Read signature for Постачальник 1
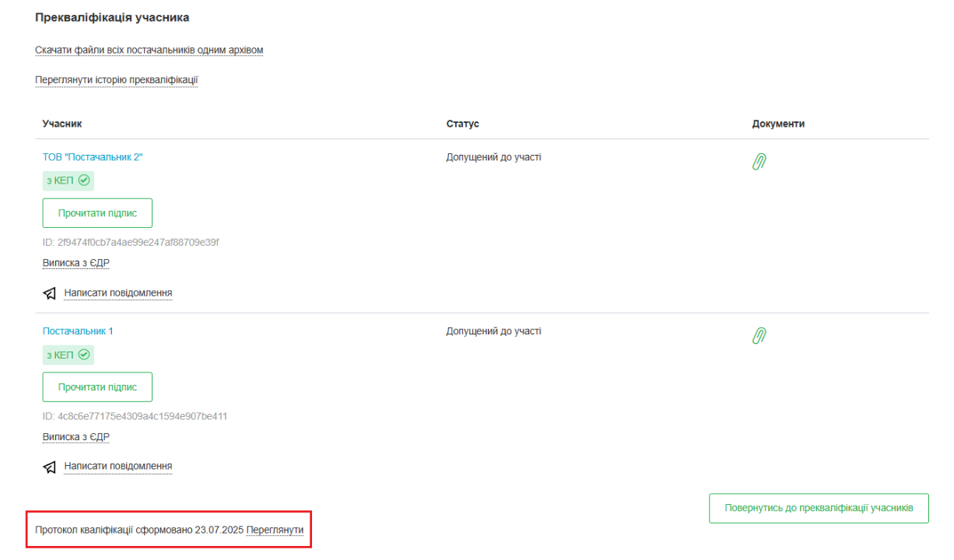 [x=97, y=387]
